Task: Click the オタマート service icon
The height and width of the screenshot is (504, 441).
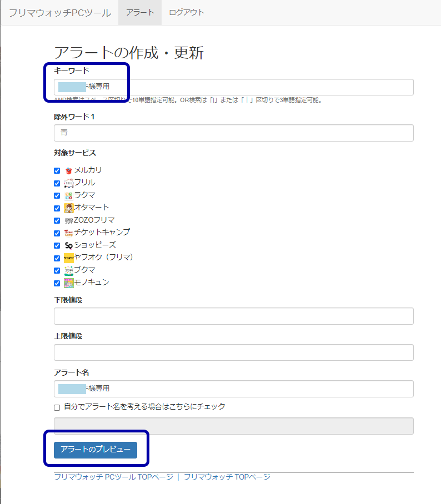Action: pyautogui.click(x=69, y=208)
